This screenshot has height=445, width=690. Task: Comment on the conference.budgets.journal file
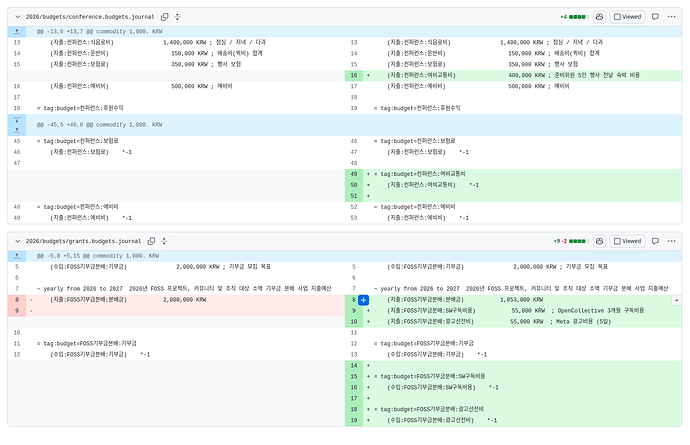[655, 17]
